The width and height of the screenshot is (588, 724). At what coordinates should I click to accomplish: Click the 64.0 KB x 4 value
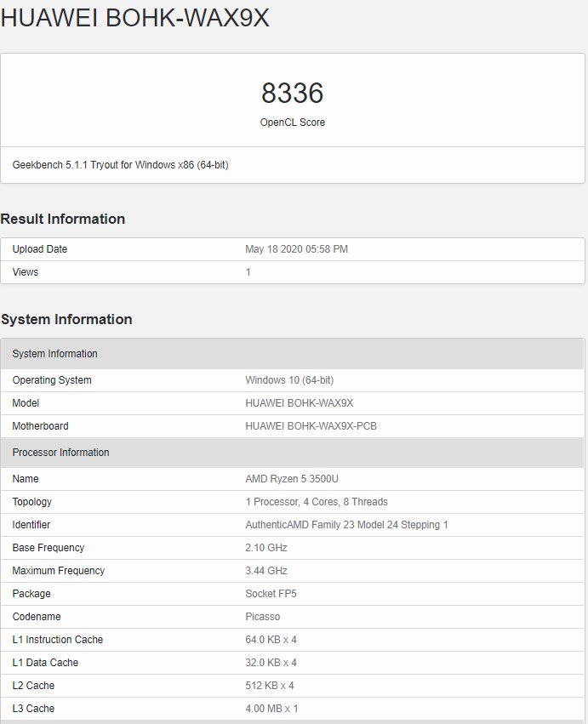point(271,640)
